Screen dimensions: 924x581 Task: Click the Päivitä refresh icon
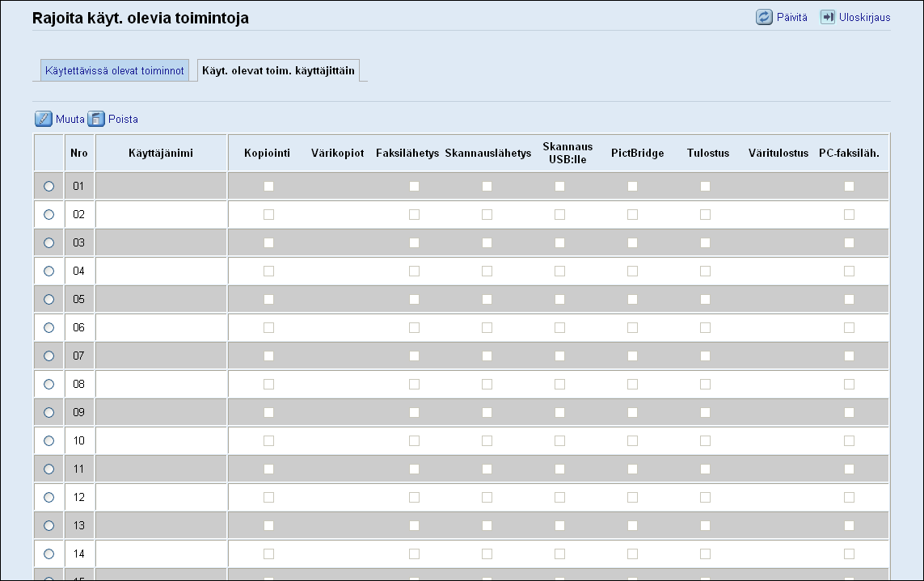(x=764, y=17)
